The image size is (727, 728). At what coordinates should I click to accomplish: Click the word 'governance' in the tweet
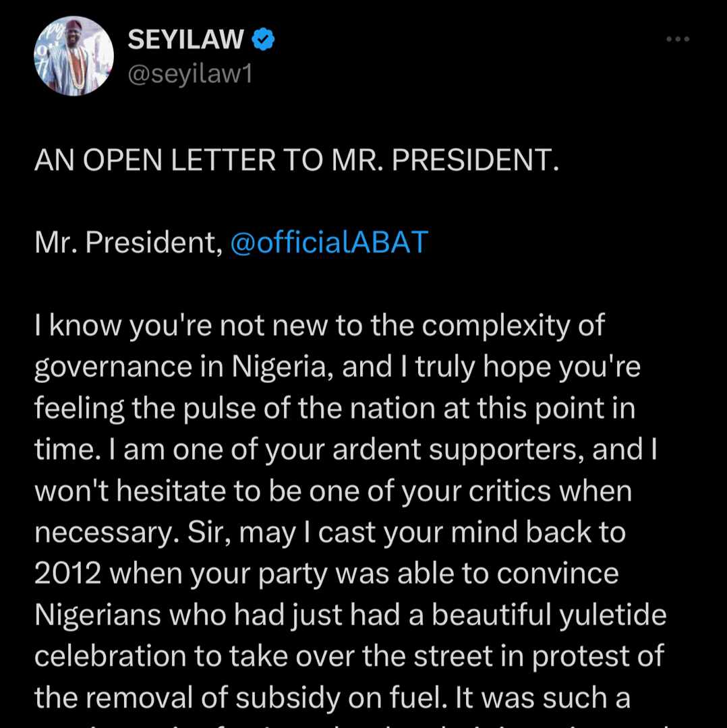click(x=113, y=367)
